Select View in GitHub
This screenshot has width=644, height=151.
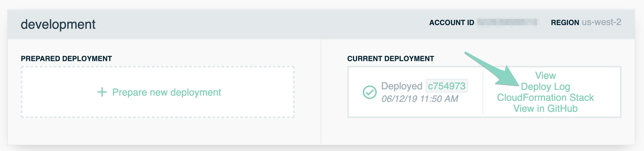[x=546, y=108]
